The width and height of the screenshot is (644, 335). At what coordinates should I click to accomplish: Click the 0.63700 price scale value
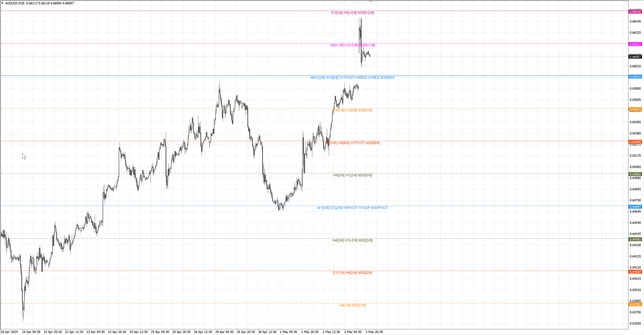tap(635, 313)
